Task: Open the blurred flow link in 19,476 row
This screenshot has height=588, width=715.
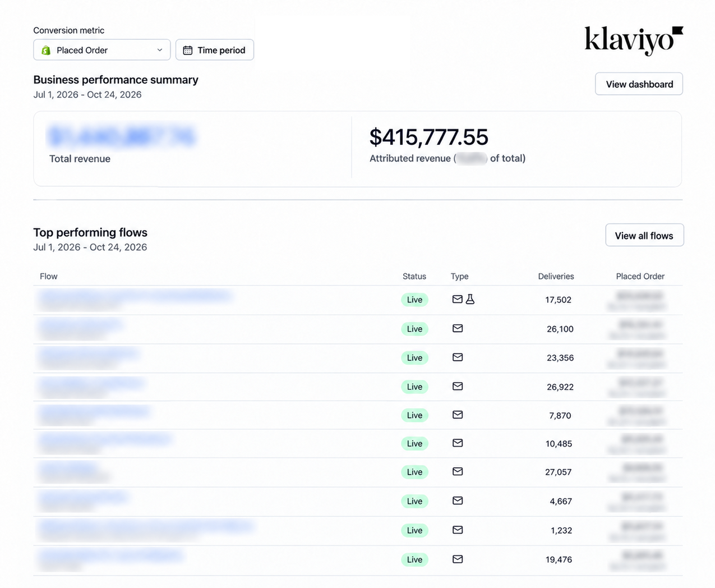Action: 111,555
